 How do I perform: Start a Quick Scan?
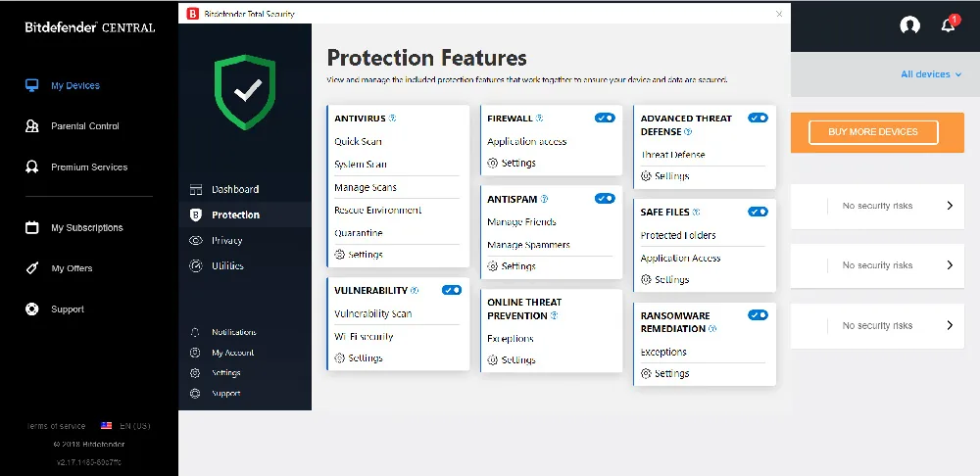pos(358,142)
